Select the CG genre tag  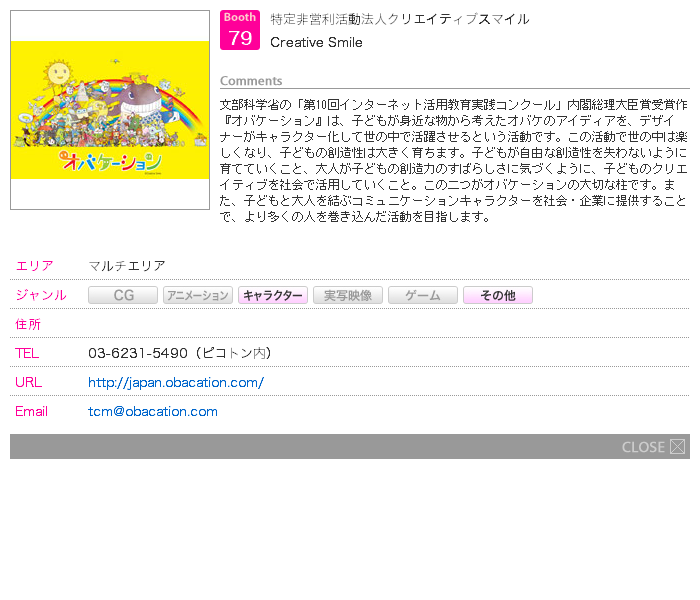123,295
